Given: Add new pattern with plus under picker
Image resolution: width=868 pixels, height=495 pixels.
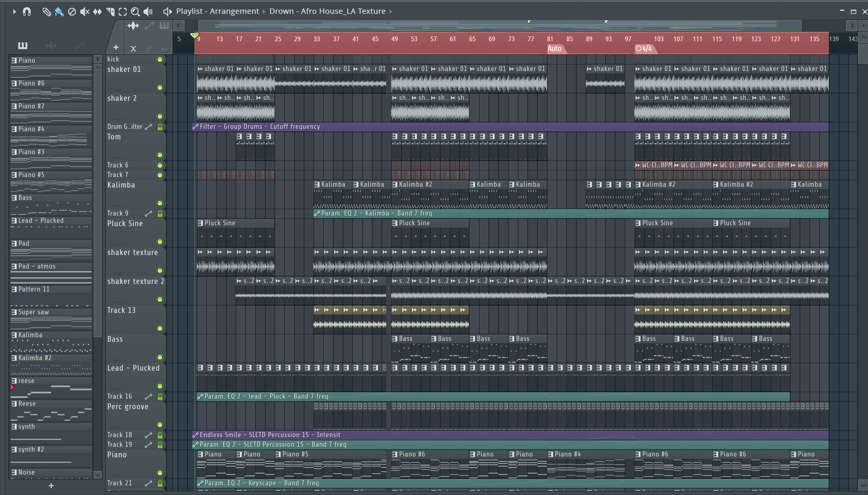Looking at the screenshot, I should pyautogui.click(x=51, y=486).
